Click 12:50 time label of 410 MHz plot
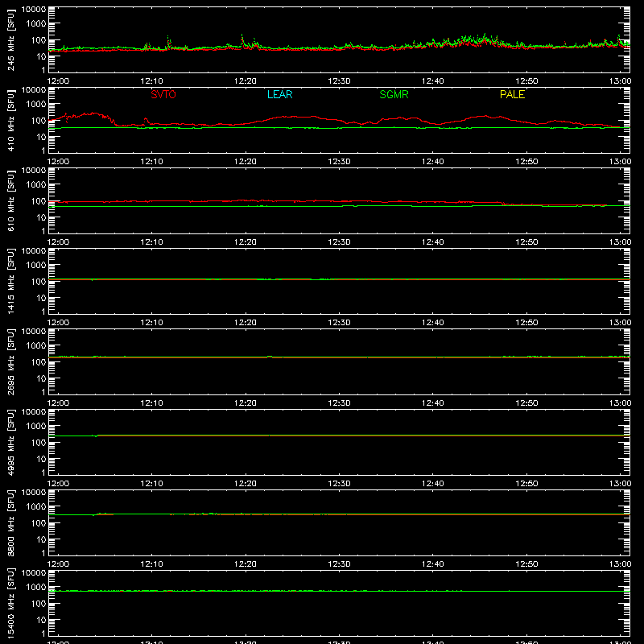 [526, 162]
